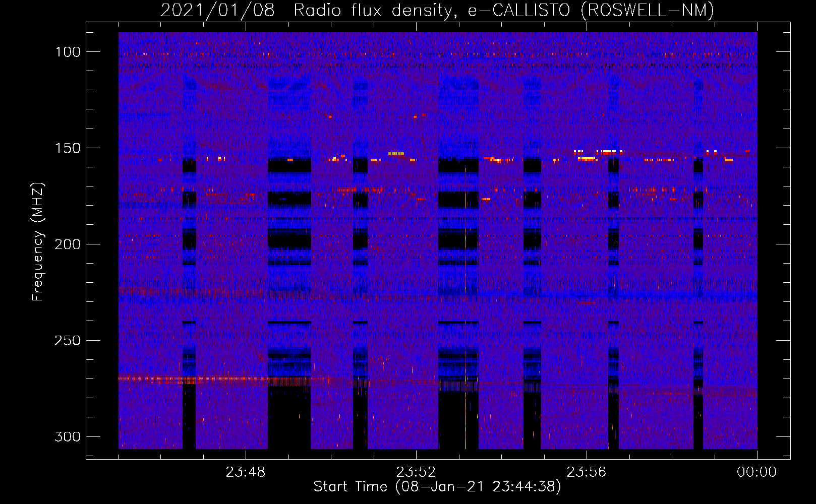Screen dimensions: 816x504
Task: Click the 23:52 time tick label
Action: pos(416,472)
